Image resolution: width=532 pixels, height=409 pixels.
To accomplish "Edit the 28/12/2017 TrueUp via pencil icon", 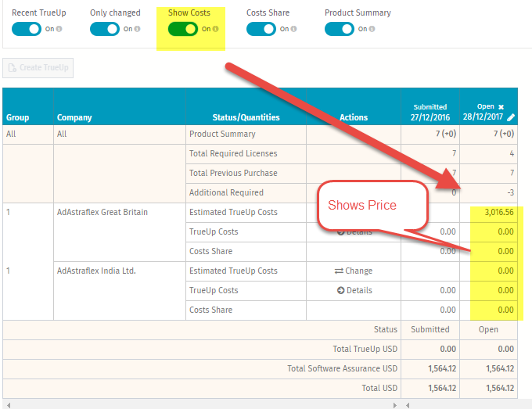I will (511, 117).
